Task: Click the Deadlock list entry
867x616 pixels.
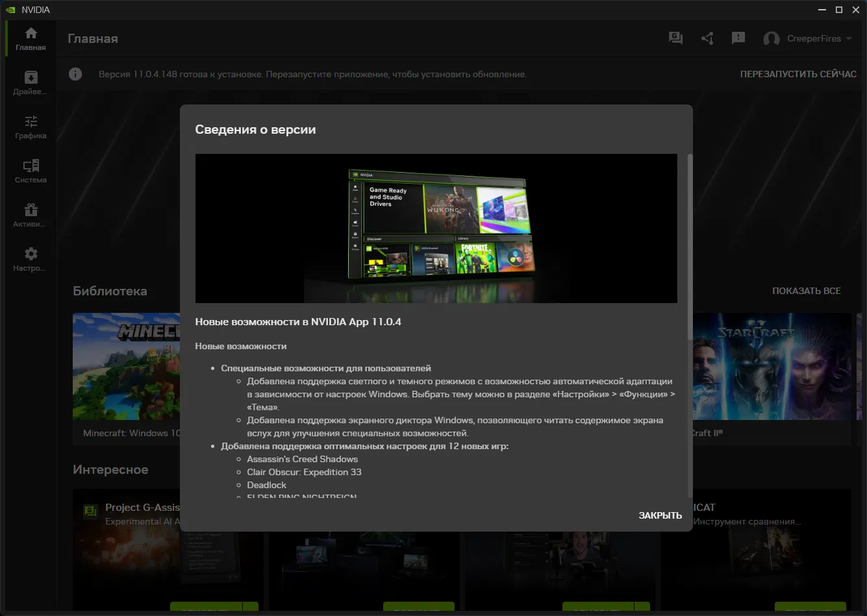Action: 266,485
